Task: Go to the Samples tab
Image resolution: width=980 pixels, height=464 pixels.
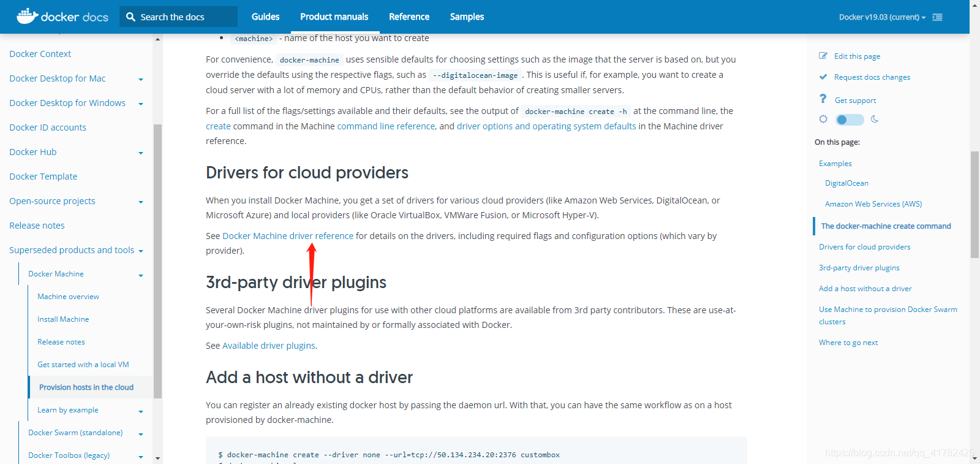Action: (467, 17)
